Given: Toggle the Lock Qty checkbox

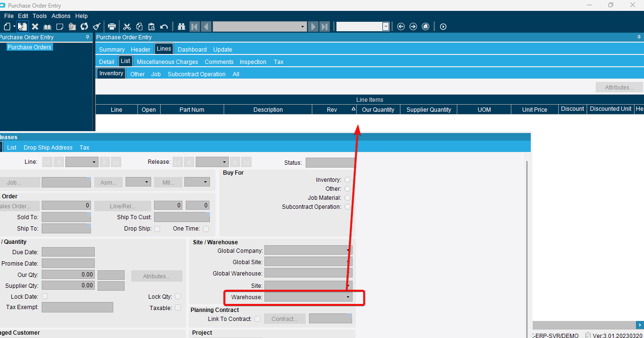Looking at the screenshot, I should (178, 296).
